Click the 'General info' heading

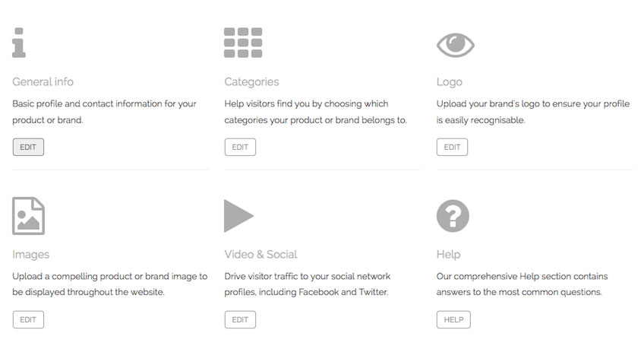tap(43, 81)
